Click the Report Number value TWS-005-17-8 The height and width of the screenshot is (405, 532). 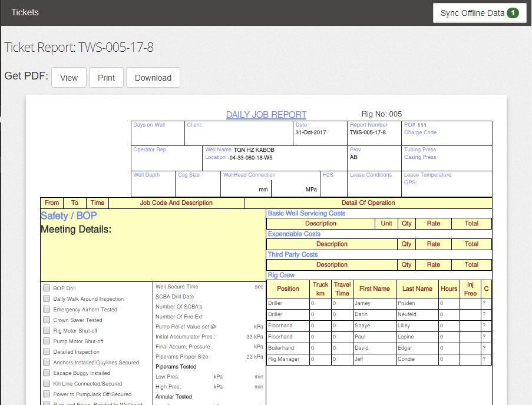(x=368, y=132)
